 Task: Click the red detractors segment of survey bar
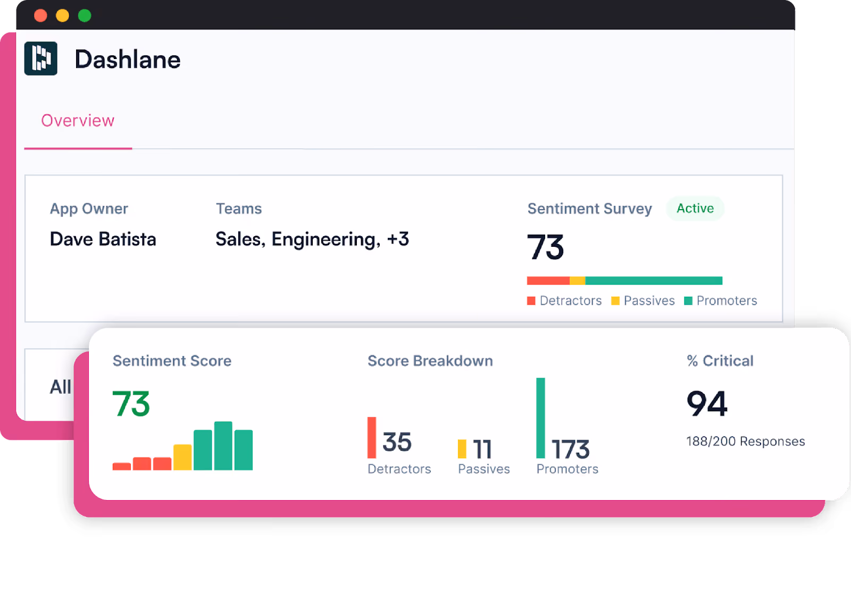click(548, 280)
